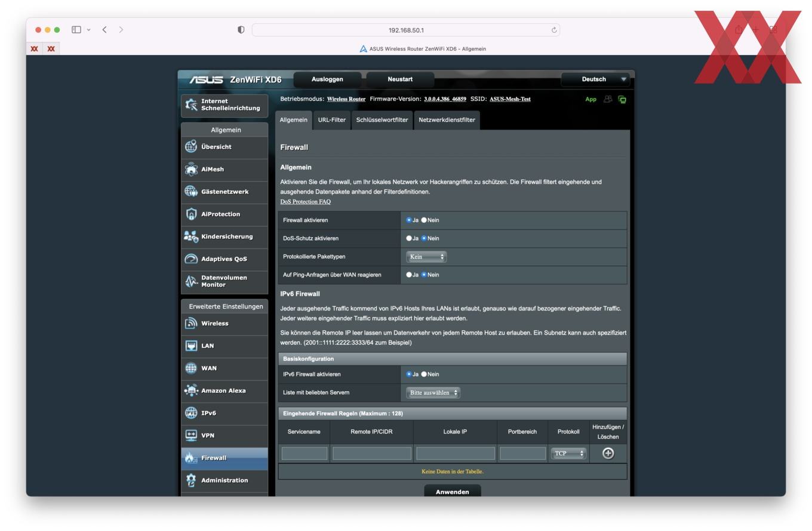Switch to the Schlüsselwortfilter tab
The image size is (812, 531).
tap(382, 120)
